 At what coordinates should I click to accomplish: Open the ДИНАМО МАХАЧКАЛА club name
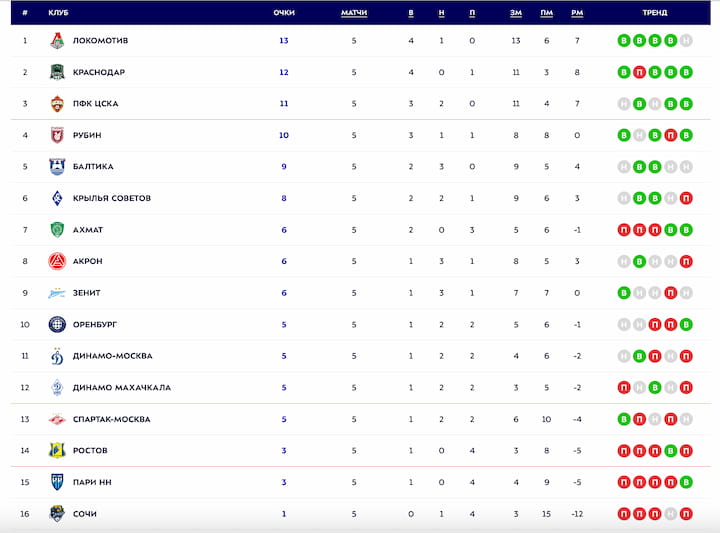tap(122, 387)
